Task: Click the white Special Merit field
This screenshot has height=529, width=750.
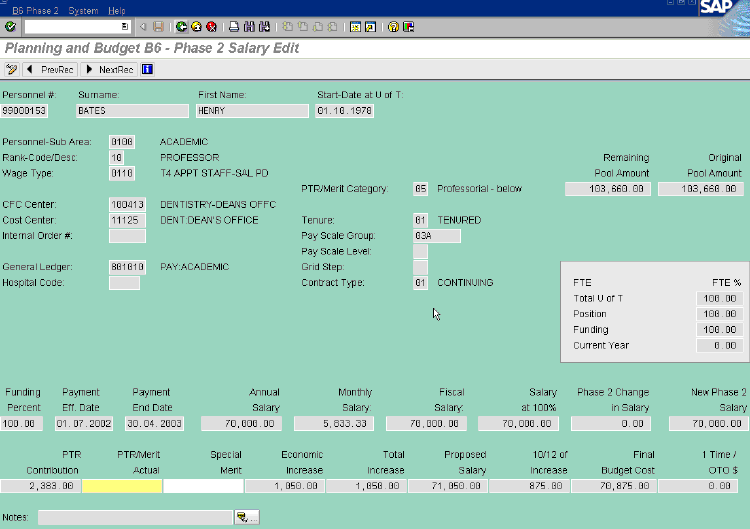Action: pyautogui.click(x=203, y=486)
